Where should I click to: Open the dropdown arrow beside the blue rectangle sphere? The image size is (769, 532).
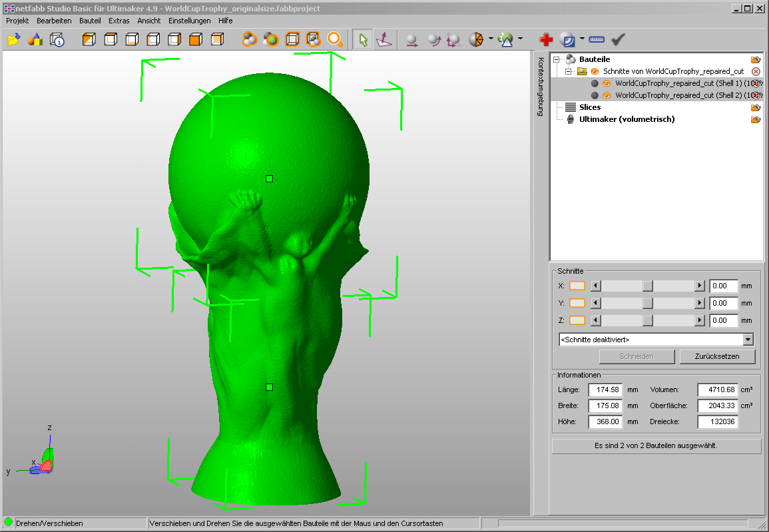click(x=582, y=38)
